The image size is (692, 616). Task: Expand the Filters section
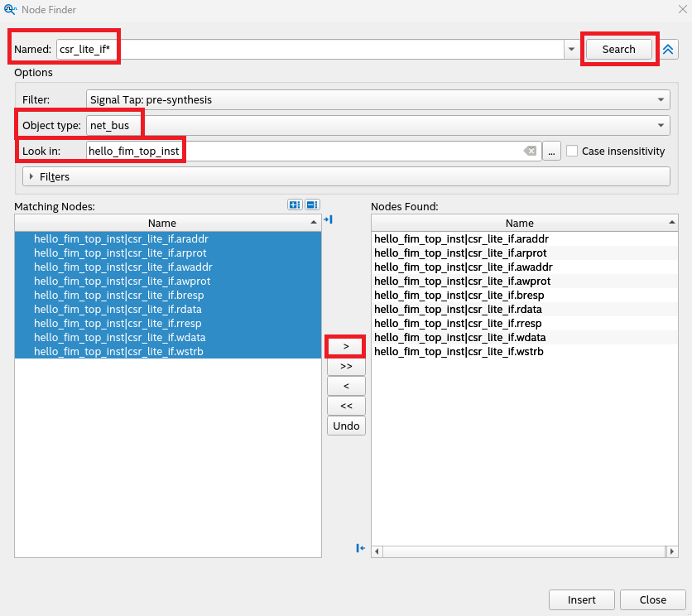tap(346, 176)
